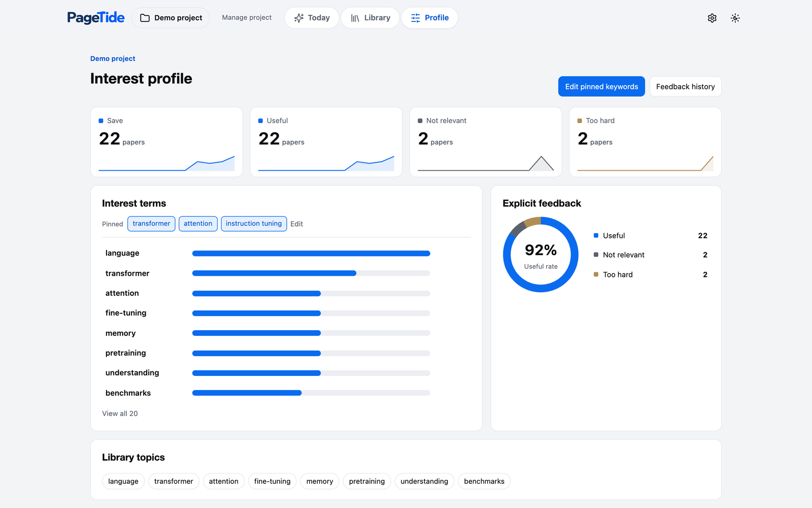Open Manage project

[247, 17]
